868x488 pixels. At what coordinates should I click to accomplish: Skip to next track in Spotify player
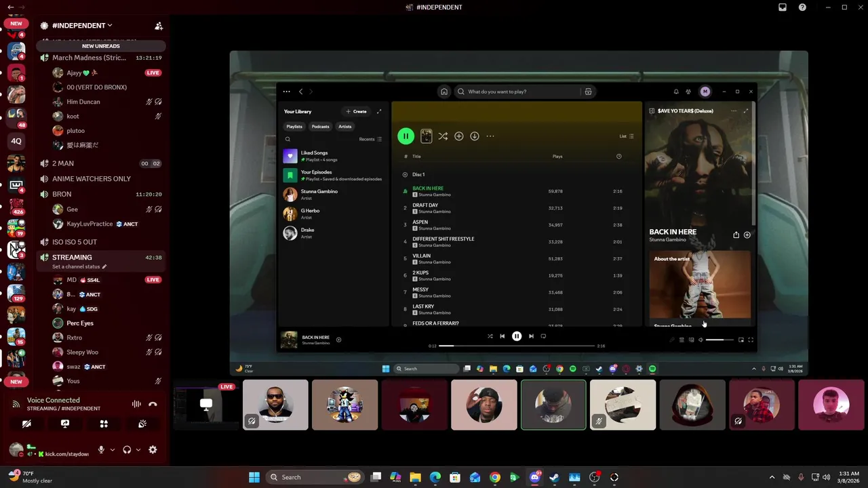[531, 336]
